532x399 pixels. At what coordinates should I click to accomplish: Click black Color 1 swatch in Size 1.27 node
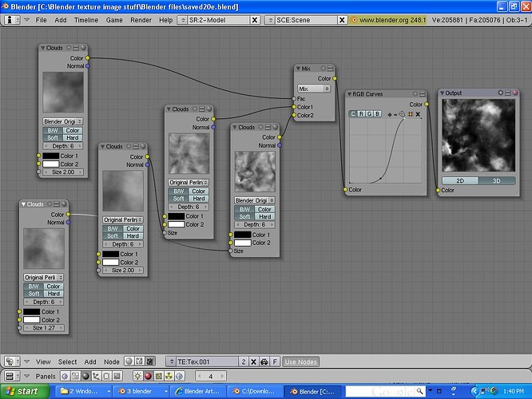click(31, 311)
